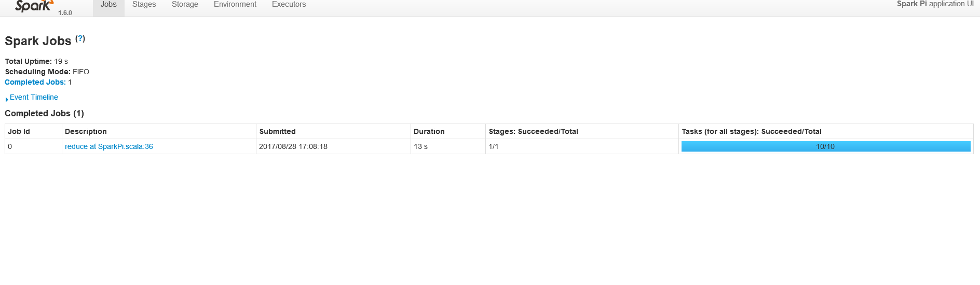Click the Spark version 1.6.0 label
Screen dimensions: 980x285
tap(65, 12)
